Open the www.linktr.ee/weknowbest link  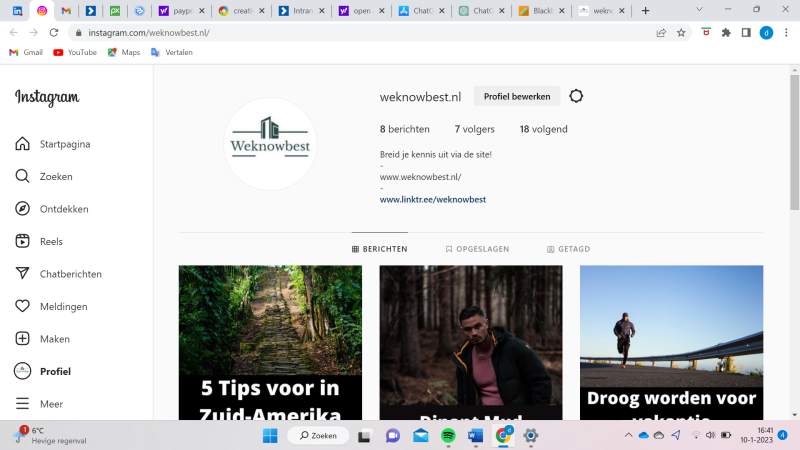click(433, 199)
